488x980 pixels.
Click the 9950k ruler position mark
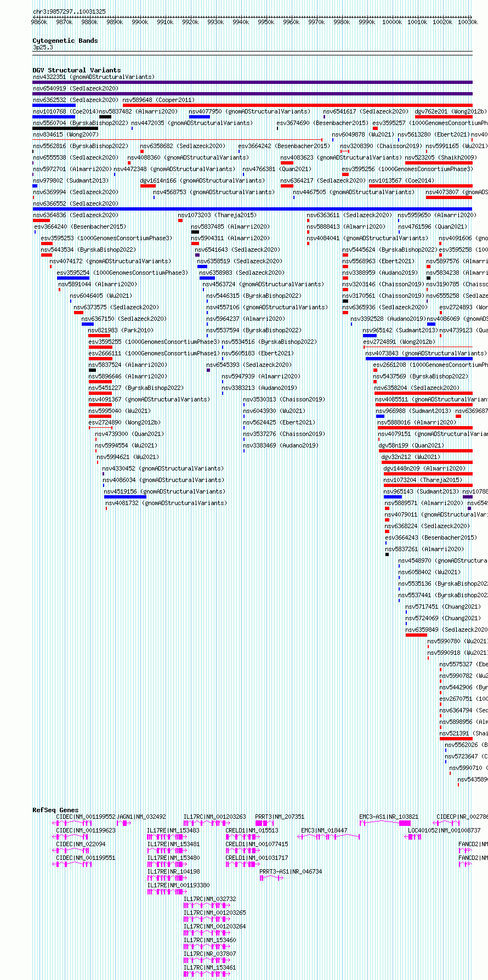tap(266, 22)
